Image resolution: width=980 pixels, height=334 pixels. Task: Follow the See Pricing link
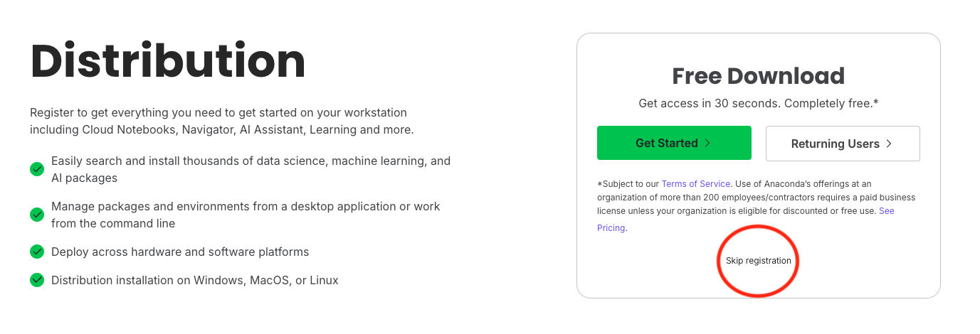(x=746, y=220)
